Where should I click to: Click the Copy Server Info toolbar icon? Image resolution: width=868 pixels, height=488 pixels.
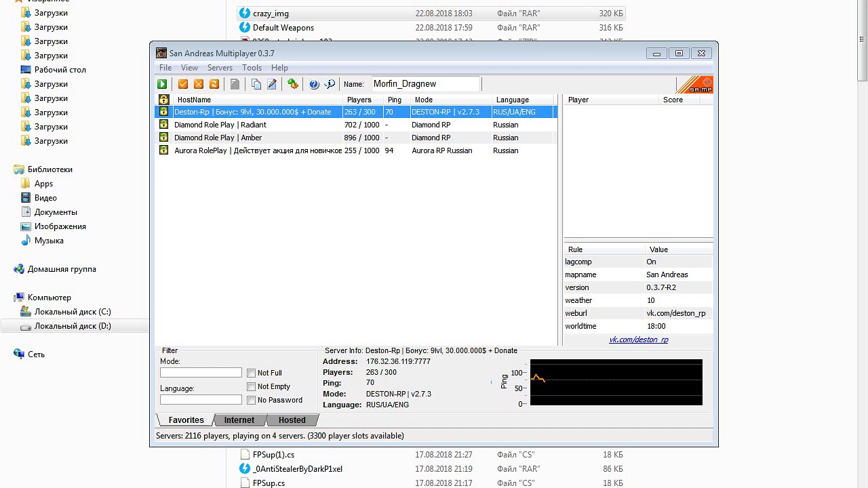coord(256,84)
